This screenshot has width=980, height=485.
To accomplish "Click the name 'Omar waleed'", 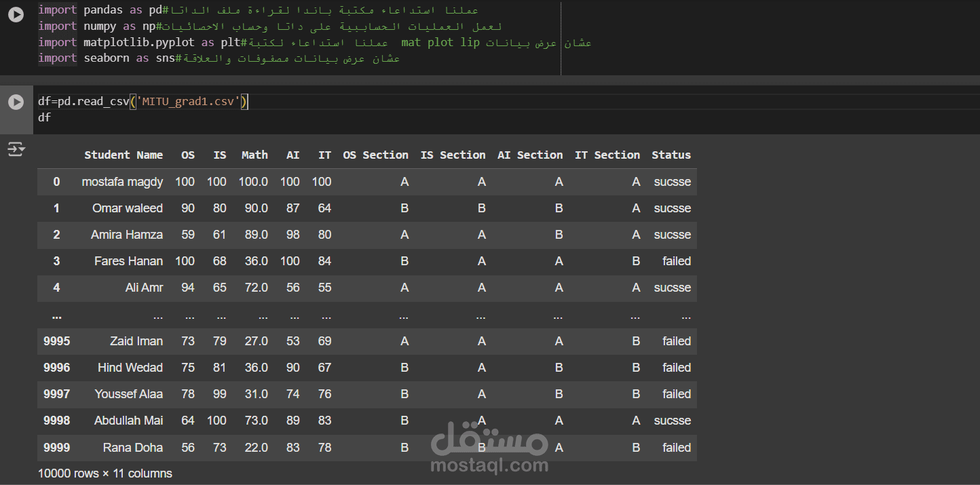I will 128,208.
